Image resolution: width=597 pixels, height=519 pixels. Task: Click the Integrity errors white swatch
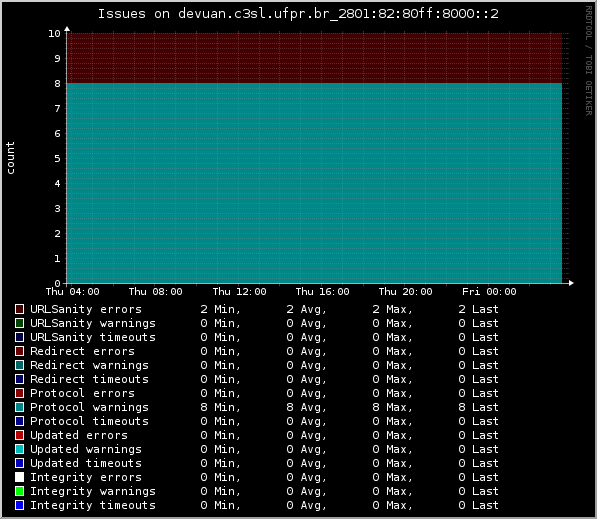(19, 477)
